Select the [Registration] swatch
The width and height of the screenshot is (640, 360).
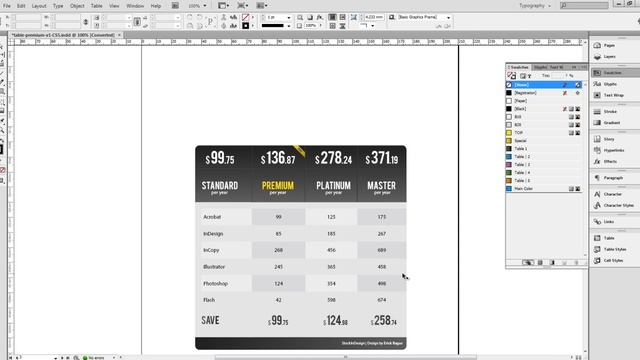[x=544, y=93]
